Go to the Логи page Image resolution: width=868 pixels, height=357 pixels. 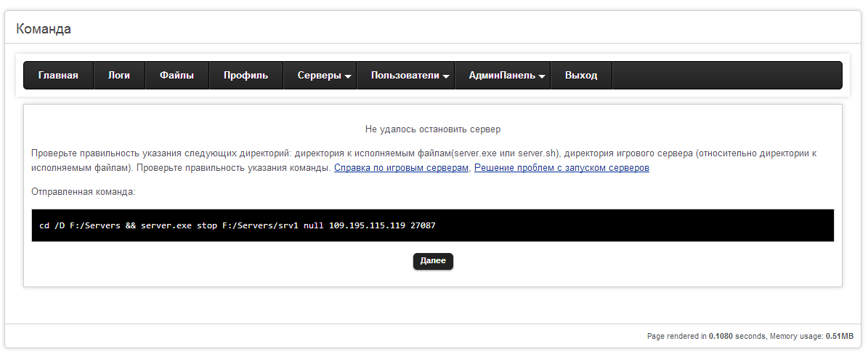[x=119, y=76]
